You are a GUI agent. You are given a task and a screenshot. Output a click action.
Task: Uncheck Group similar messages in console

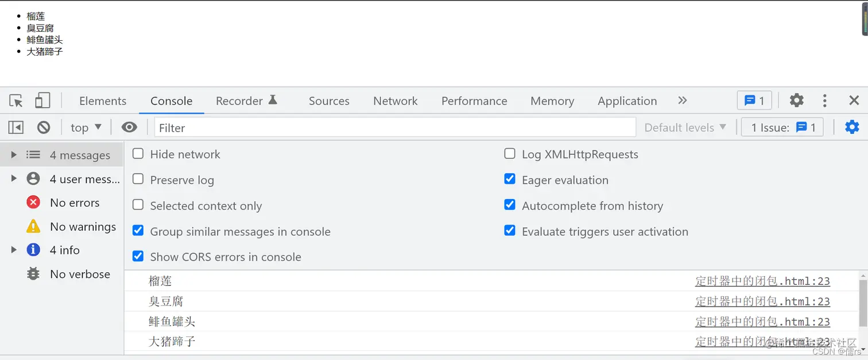[138, 231]
